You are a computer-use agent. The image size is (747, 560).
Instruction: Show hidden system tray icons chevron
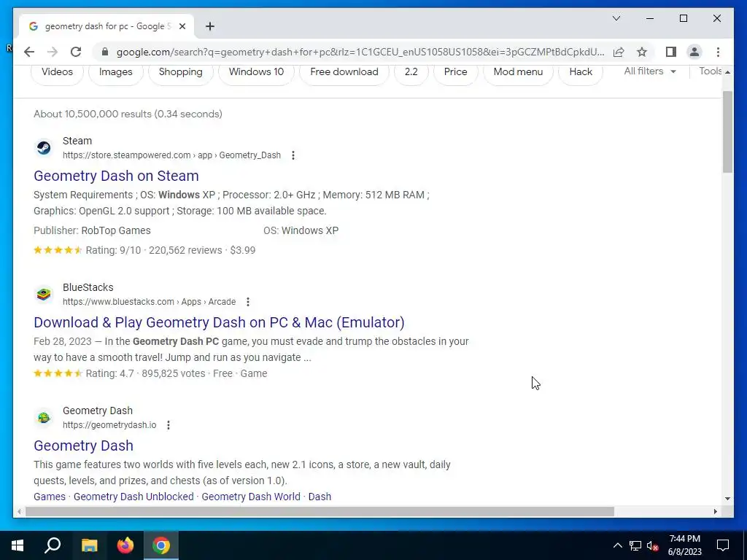[617, 545]
